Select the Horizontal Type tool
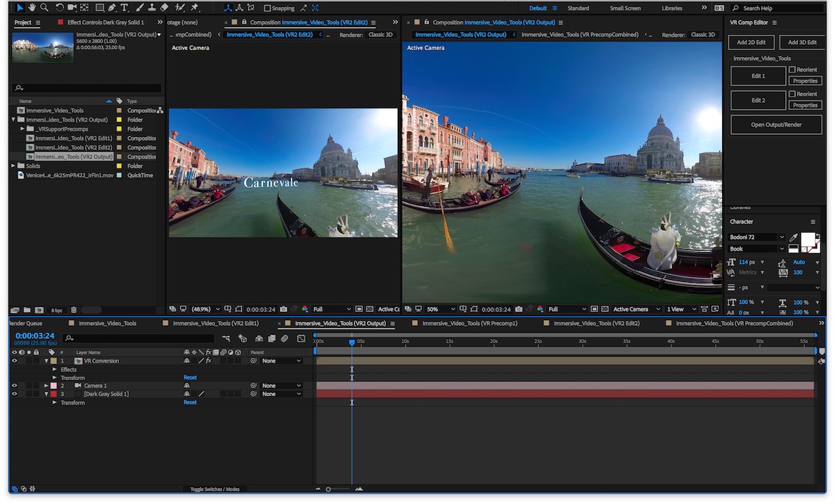The height and width of the screenshot is (504, 835). pyautogui.click(x=125, y=8)
